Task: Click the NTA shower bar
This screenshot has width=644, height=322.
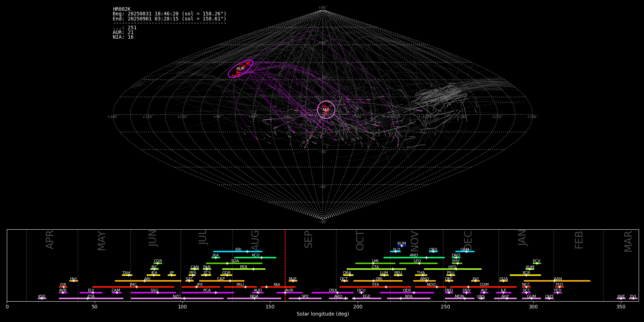Action: [409, 298]
